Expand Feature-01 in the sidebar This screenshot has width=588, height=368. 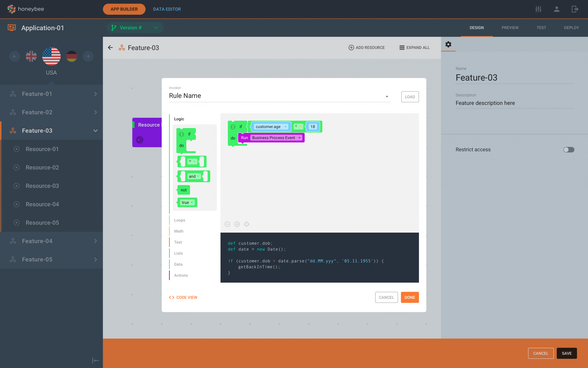pos(96,94)
